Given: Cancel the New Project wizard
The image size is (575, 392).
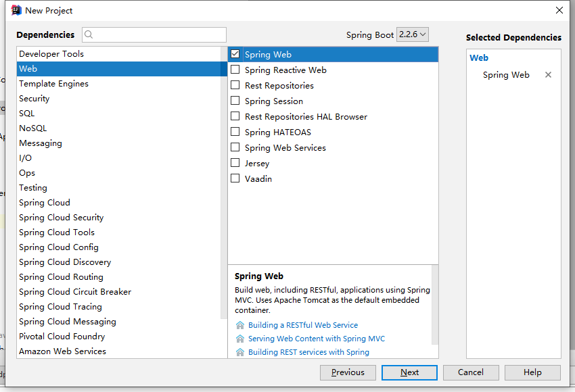Looking at the screenshot, I should [x=471, y=372].
